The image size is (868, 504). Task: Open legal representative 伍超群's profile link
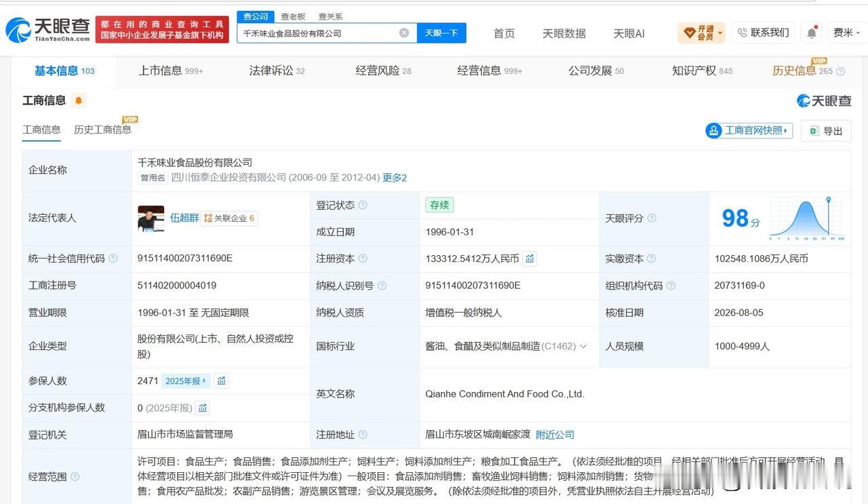pyautogui.click(x=184, y=218)
